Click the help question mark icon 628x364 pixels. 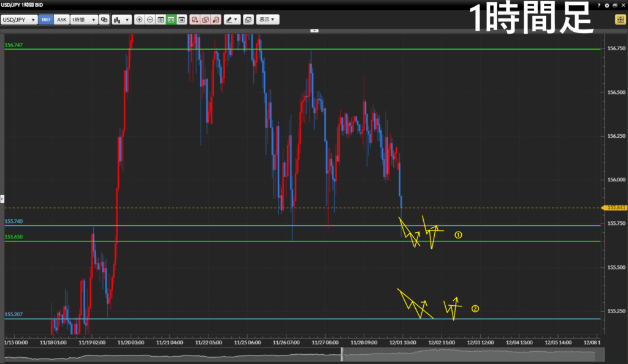599,5
